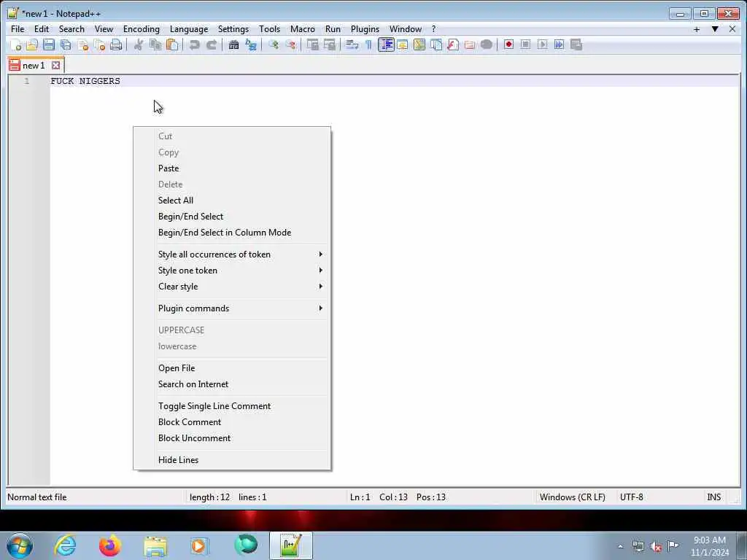Click the Close document toolbar icon
The height and width of the screenshot is (560, 747).
(x=83, y=44)
